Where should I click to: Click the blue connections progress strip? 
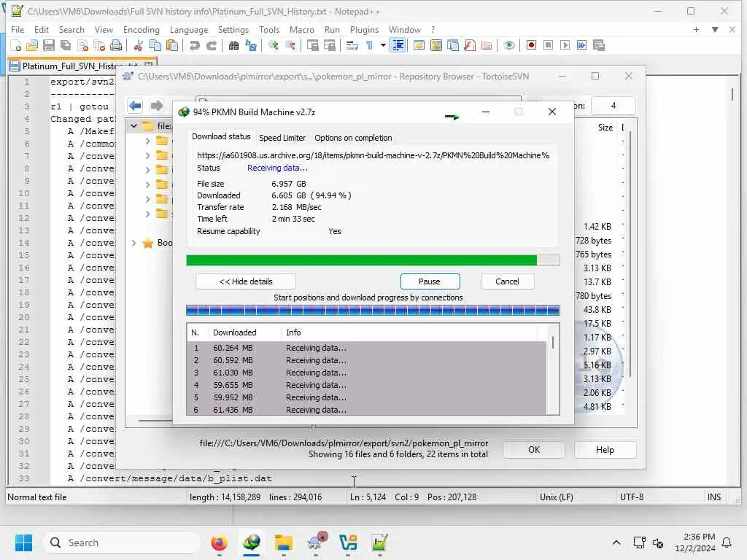point(373,311)
